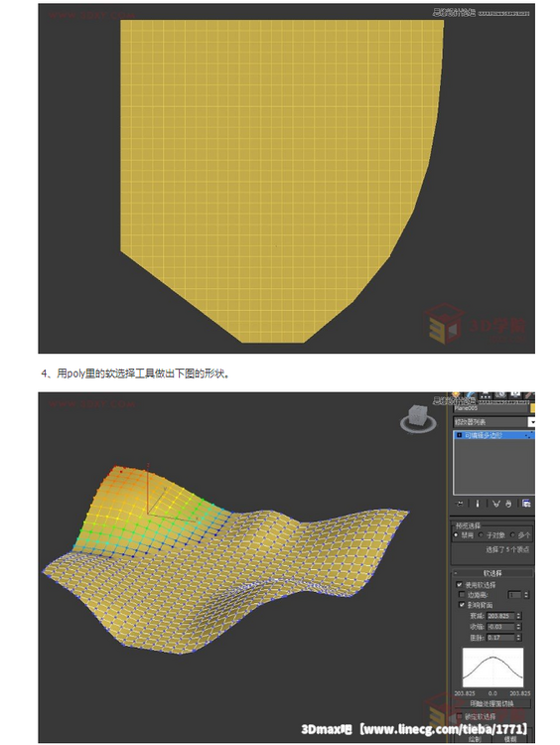This screenshot has height=745, width=560.
Task: Click the ViewCube in the viewport
Action: 417,418
